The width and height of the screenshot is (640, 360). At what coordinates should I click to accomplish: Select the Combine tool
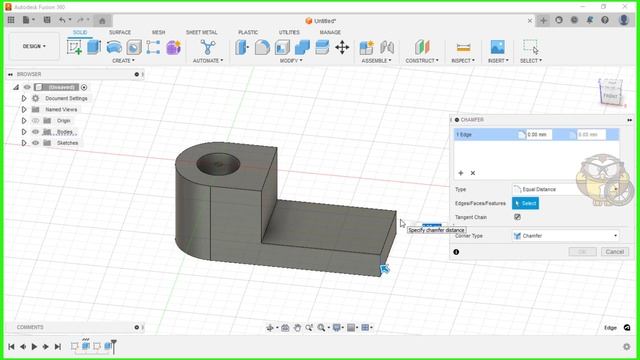pos(302,47)
